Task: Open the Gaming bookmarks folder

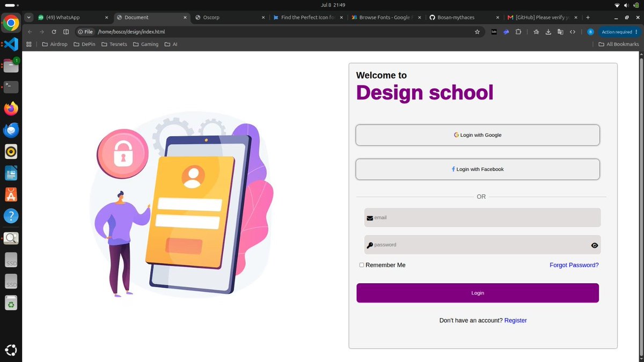Action: point(146,44)
